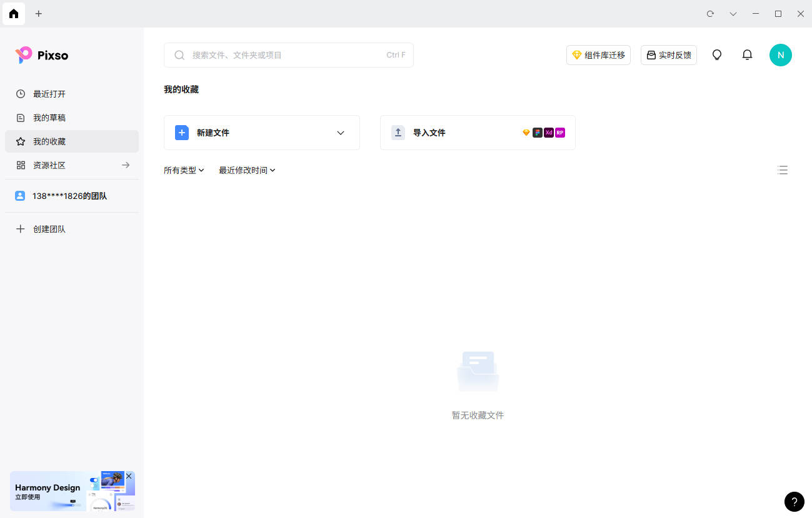Click the home tab icon
The width and height of the screenshot is (812, 518).
[14, 14]
